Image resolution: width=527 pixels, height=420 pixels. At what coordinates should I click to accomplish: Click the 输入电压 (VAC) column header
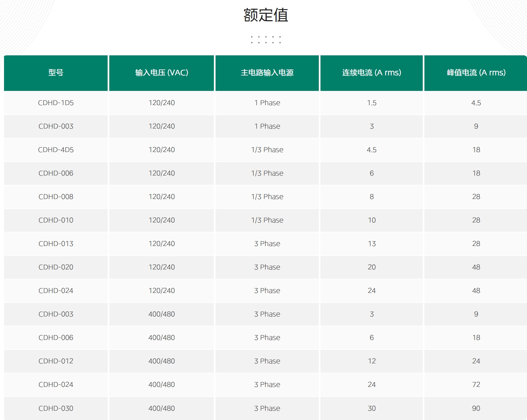162,73
